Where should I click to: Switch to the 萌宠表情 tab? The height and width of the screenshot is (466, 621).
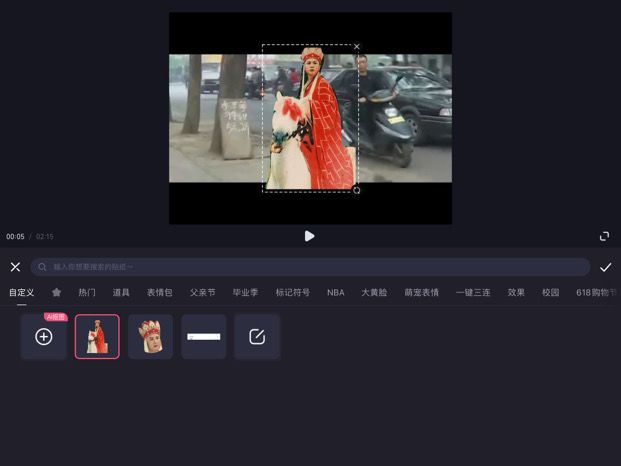click(x=421, y=293)
